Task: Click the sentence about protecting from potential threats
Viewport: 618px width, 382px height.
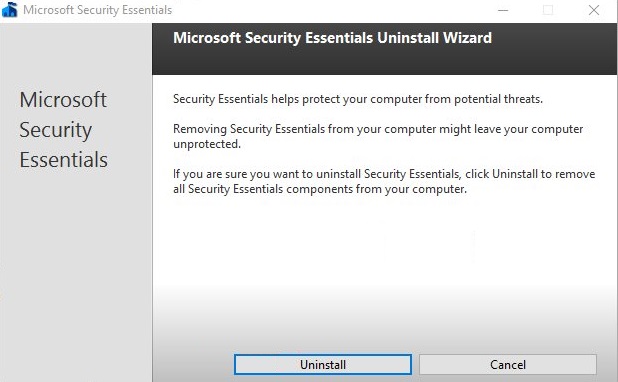Action: tap(358, 99)
